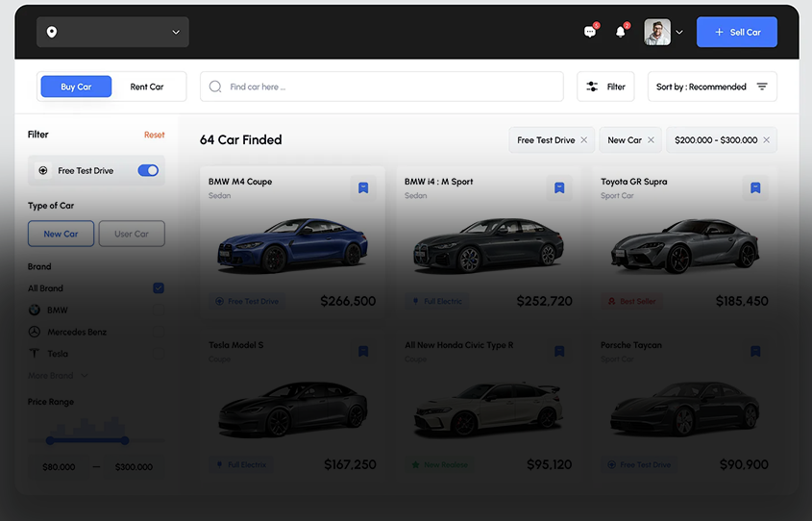812x521 pixels.
Task: Check the BMW brand checkbox
Action: (x=159, y=310)
